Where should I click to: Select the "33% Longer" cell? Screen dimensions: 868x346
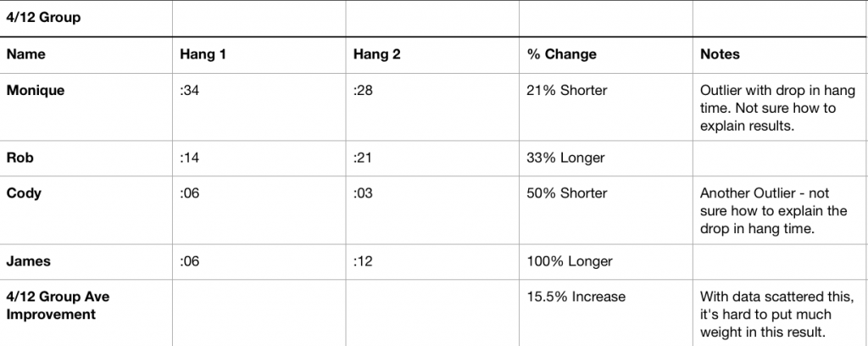click(565, 158)
